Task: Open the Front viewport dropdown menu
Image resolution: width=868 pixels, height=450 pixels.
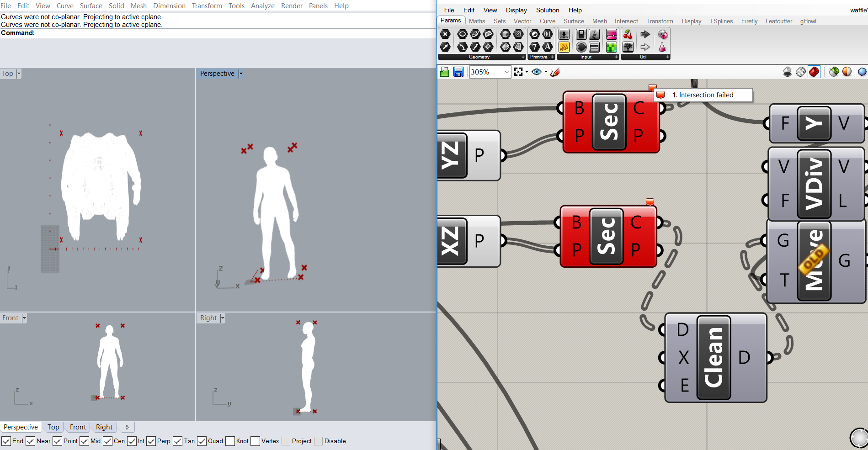Action: pyautogui.click(x=24, y=318)
